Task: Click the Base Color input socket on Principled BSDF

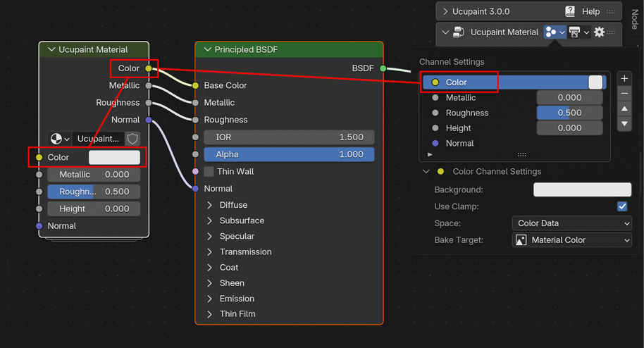Action: pos(195,85)
